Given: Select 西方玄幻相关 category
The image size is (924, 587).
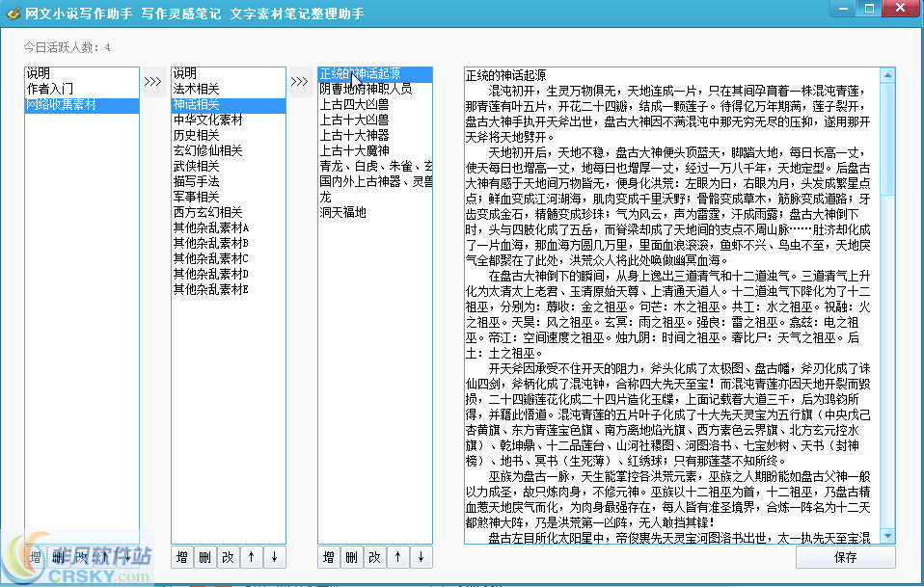Looking at the screenshot, I should [x=204, y=211].
